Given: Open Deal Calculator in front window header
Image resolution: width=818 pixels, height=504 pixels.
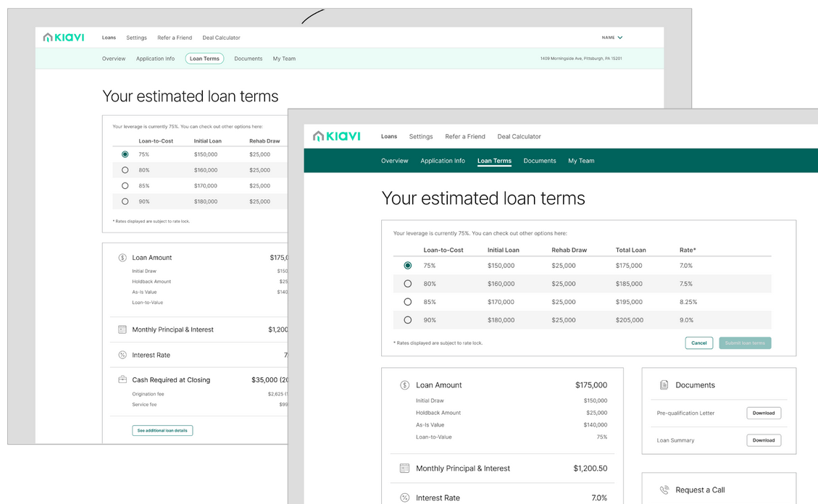Looking at the screenshot, I should 519,137.
